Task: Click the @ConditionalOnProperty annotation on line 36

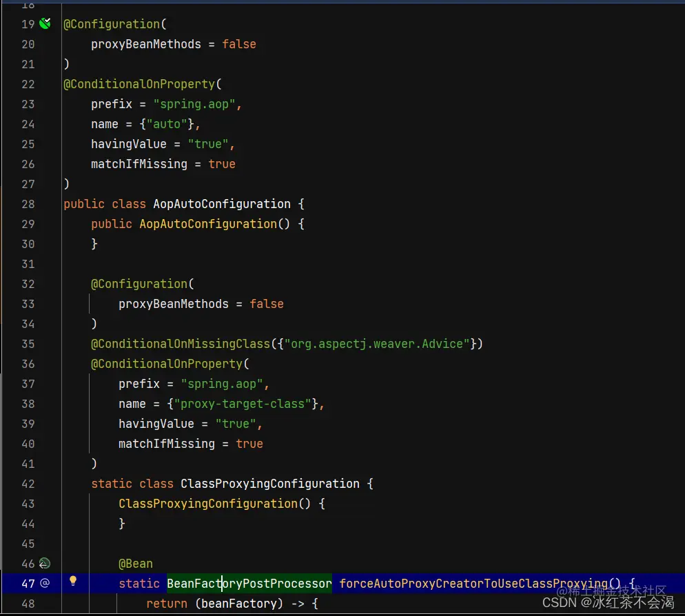Action: point(167,364)
